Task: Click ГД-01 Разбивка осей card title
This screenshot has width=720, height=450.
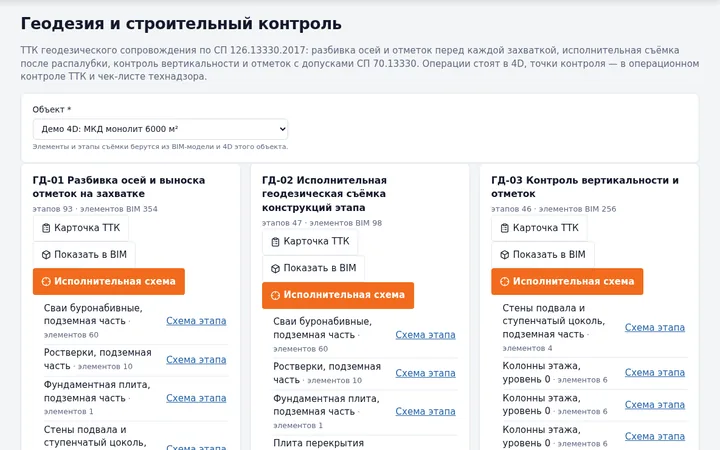Action: pos(119,187)
